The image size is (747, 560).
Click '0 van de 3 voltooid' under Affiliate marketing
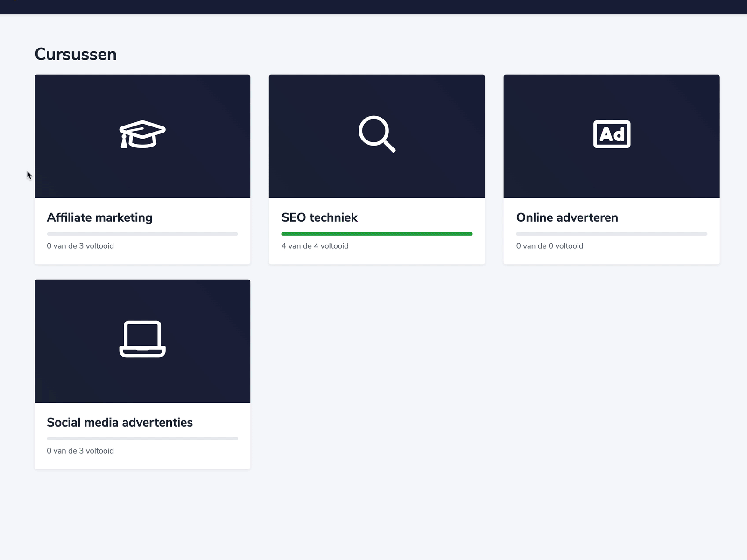click(x=80, y=246)
